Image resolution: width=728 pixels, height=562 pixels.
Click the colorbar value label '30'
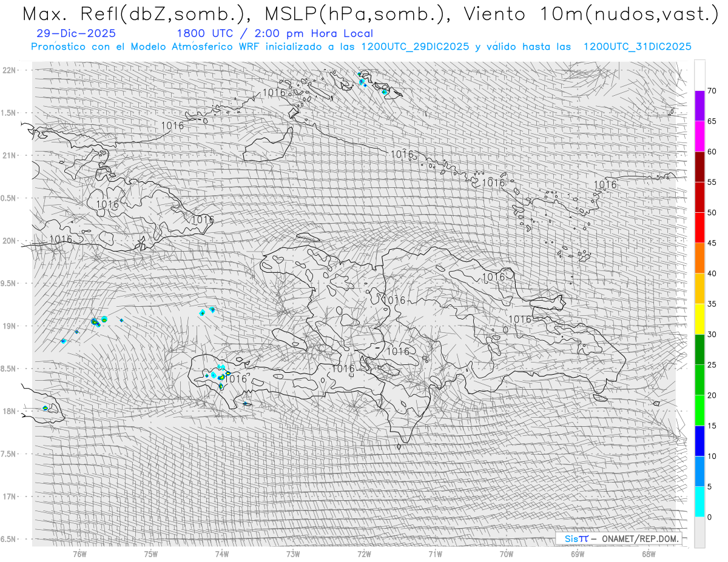pos(712,335)
